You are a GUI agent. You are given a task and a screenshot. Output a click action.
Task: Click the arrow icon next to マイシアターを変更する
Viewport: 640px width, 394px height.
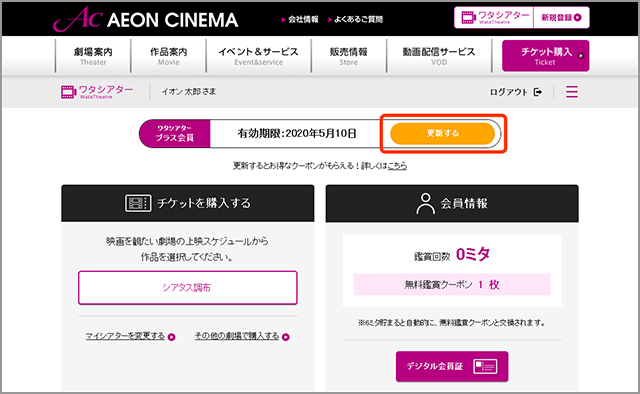[172, 337]
